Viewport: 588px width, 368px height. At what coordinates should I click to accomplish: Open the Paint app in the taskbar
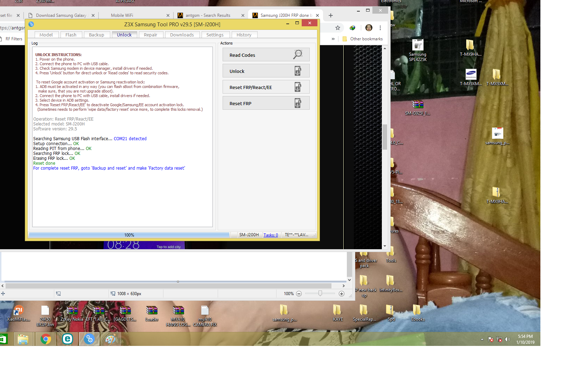coord(111,339)
